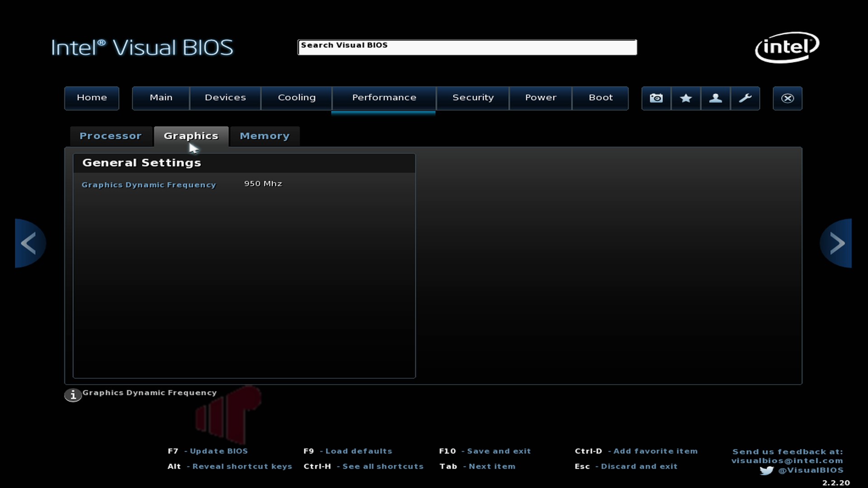
Task: Open the Boot menu tab
Action: 600,98
